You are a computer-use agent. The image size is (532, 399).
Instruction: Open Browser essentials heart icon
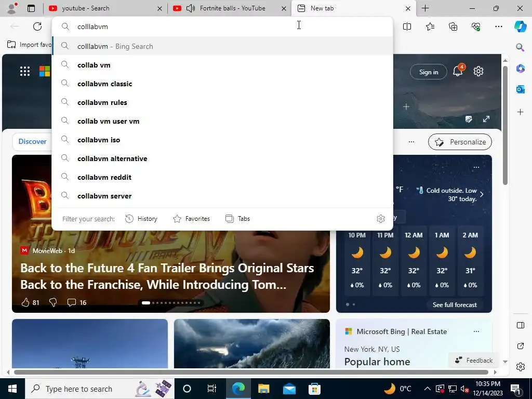pos(476,26)
